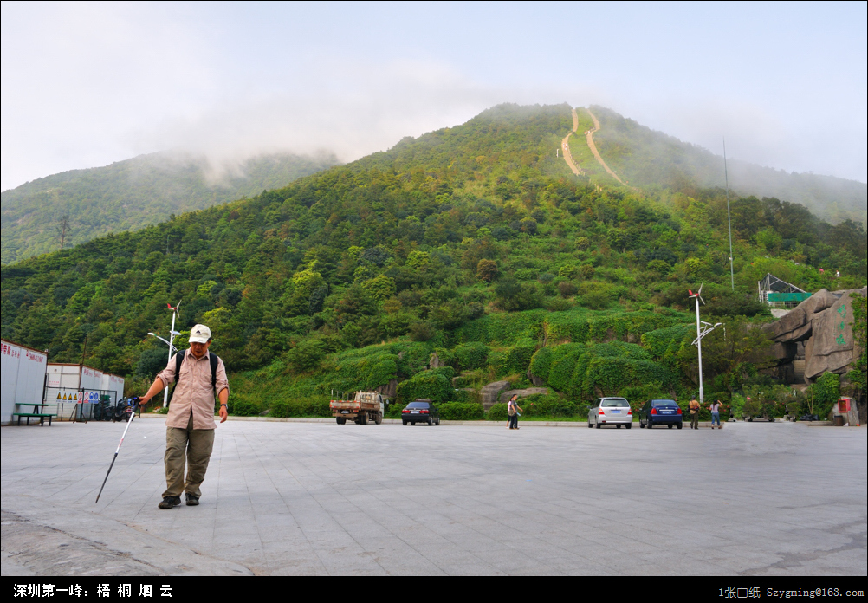The image size is (868, 603).
Task: Click the large engraved rock on right
Action: tap(817, 334)
